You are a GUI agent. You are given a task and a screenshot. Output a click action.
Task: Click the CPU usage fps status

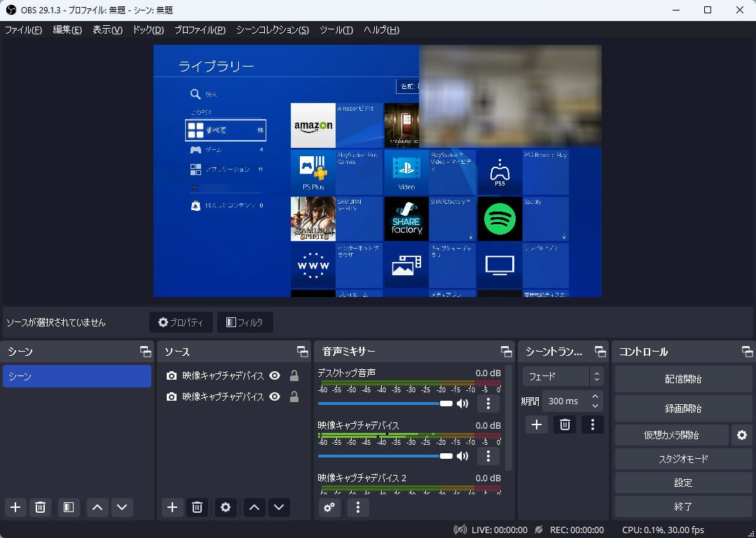tap(663, 530)
